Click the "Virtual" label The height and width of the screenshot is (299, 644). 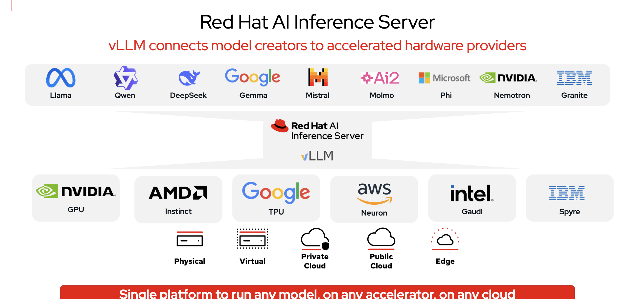pos(252,261)
